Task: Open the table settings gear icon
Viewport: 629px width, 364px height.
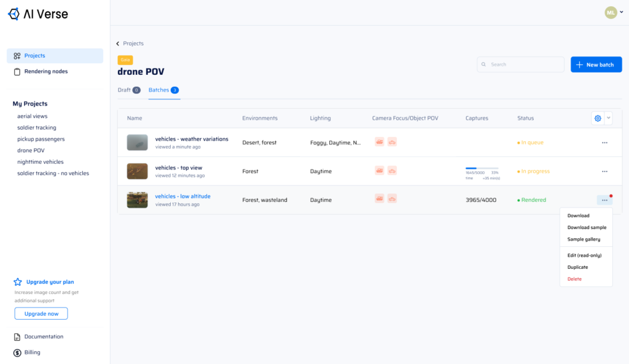Action: coord(597,118)
